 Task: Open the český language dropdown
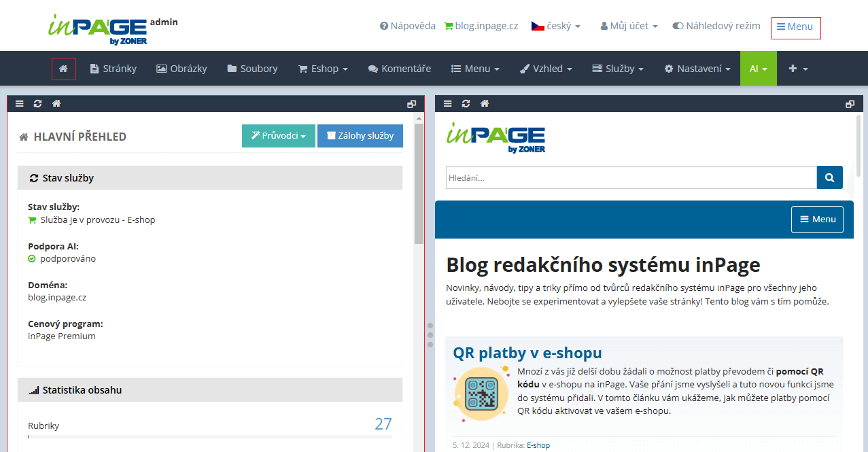(x=556, y=26)
